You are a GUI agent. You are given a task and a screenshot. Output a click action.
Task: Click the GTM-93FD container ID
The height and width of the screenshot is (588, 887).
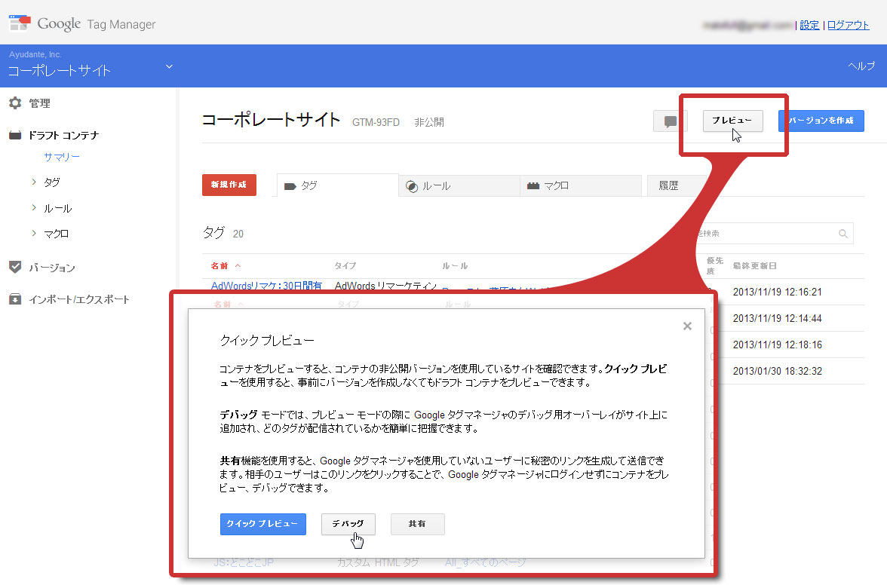click(x=376, y=122)
